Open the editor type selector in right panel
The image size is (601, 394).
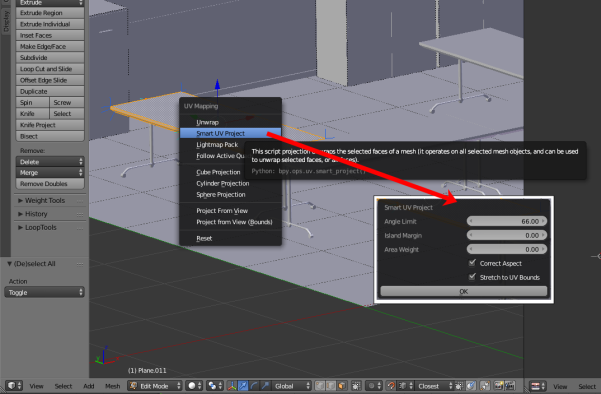coord(538,386)
